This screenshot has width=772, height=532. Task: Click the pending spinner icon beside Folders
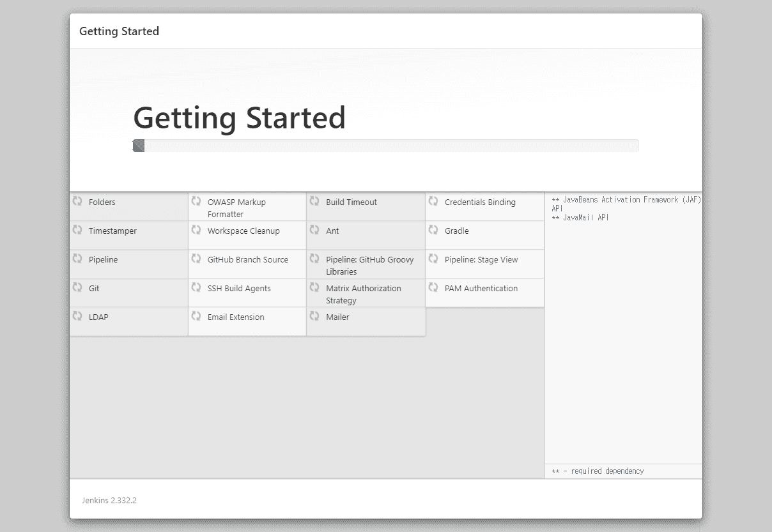coord(77,201)
